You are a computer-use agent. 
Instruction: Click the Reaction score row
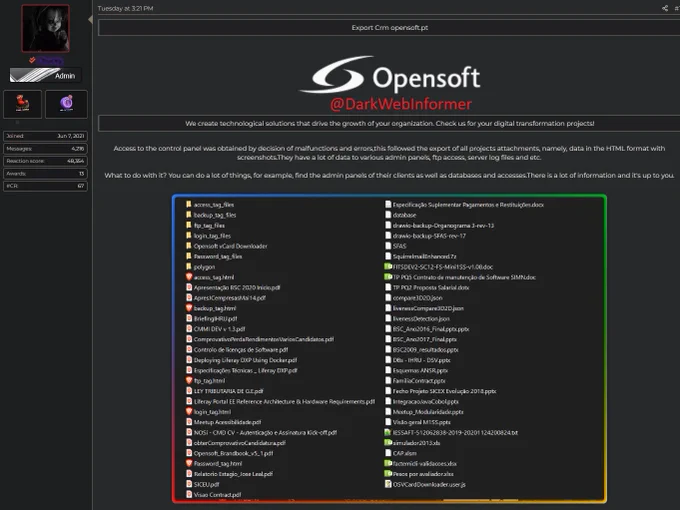46,161
